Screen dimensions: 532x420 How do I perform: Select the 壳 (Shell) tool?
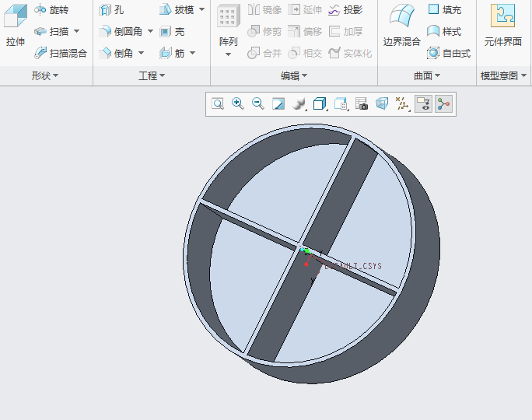(172, 32)
